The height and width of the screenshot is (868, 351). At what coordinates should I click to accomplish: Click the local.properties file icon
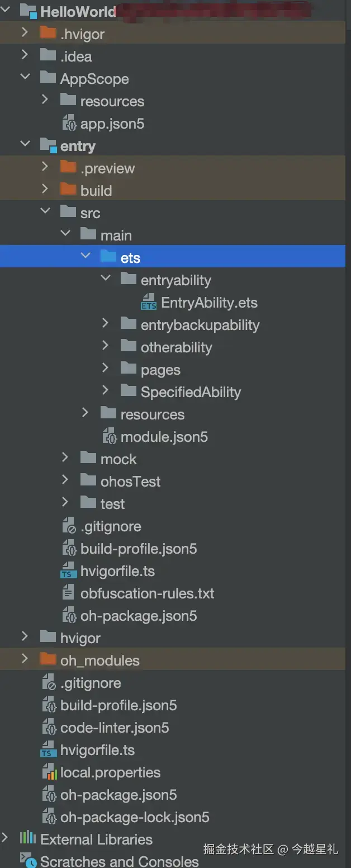(49, 772)
